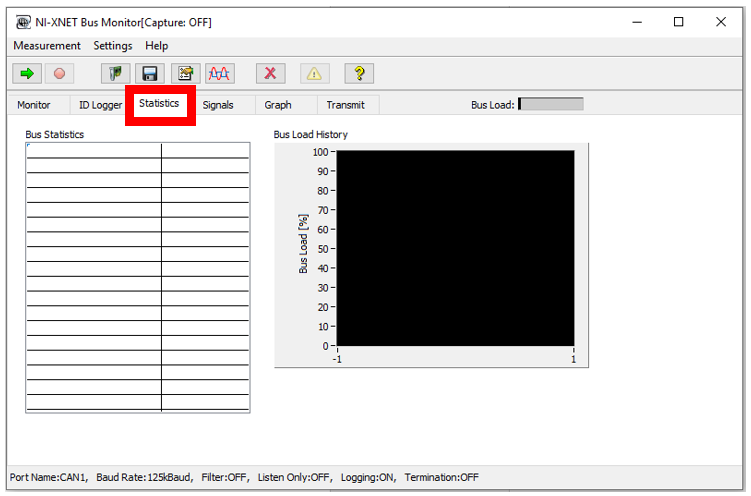
Task: Click the Filter:OFF status entry
Action: pos(224,477)
